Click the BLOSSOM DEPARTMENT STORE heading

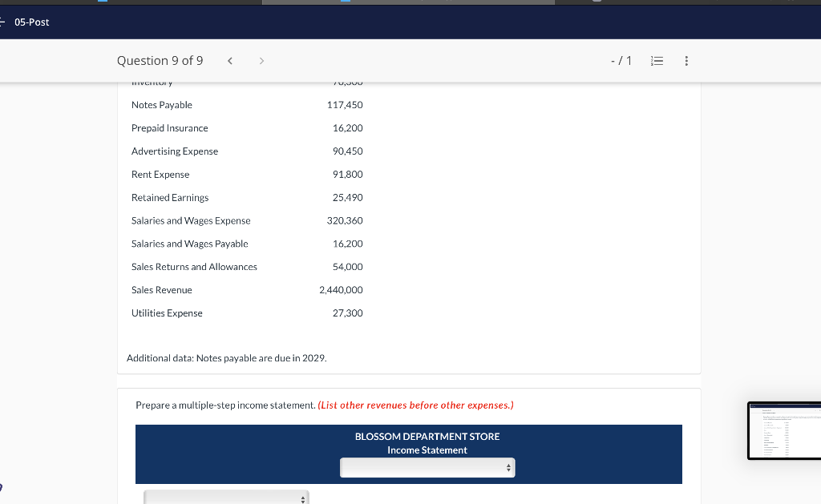tap(427, 437)
